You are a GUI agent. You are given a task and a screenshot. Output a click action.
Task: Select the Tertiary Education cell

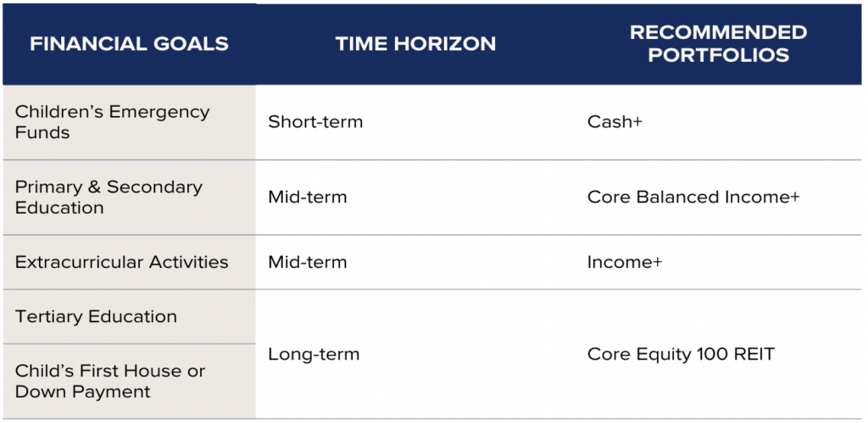coord(129,316)
